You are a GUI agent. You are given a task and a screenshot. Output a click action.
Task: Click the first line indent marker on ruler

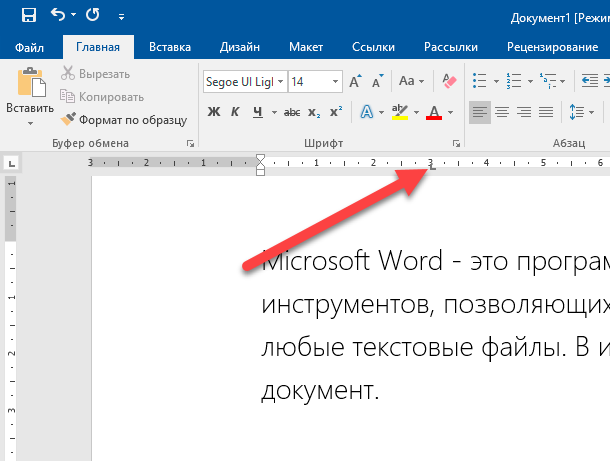[260, 159]
